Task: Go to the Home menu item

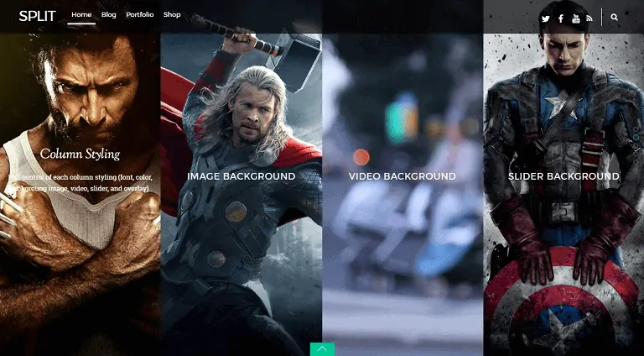Action: (81, 14)
